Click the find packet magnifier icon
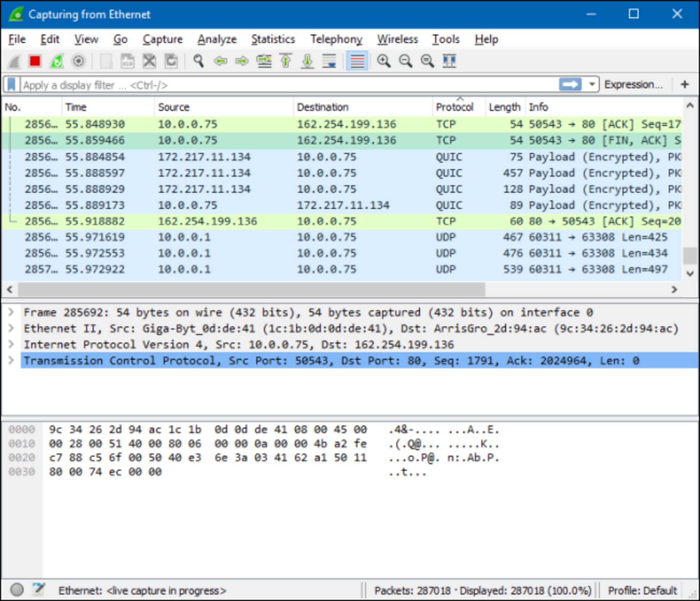Image resolution: width=700 pixels, height=601 pixels. tap(198, 61)
